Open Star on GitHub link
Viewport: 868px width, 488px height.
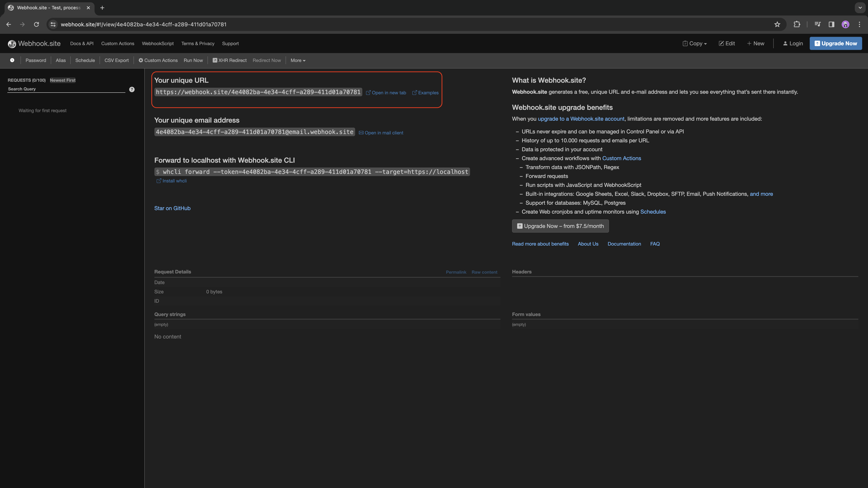pyautogui.click(x=172, y=208)
